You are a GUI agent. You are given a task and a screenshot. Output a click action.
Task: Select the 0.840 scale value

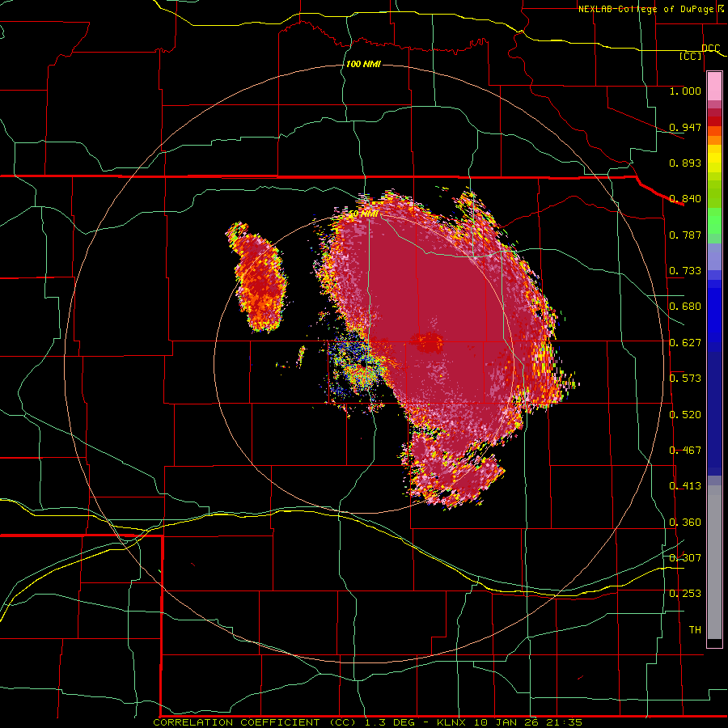685,199
